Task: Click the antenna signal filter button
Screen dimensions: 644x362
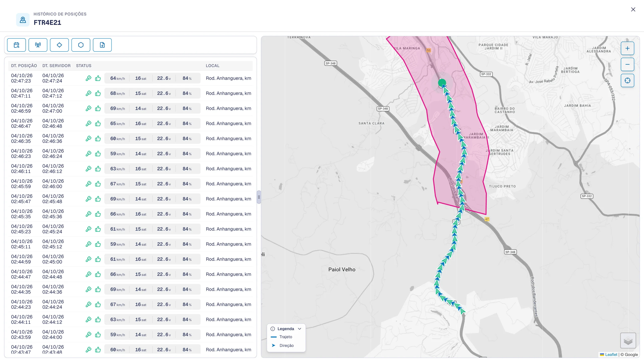Action: (38, 45)
